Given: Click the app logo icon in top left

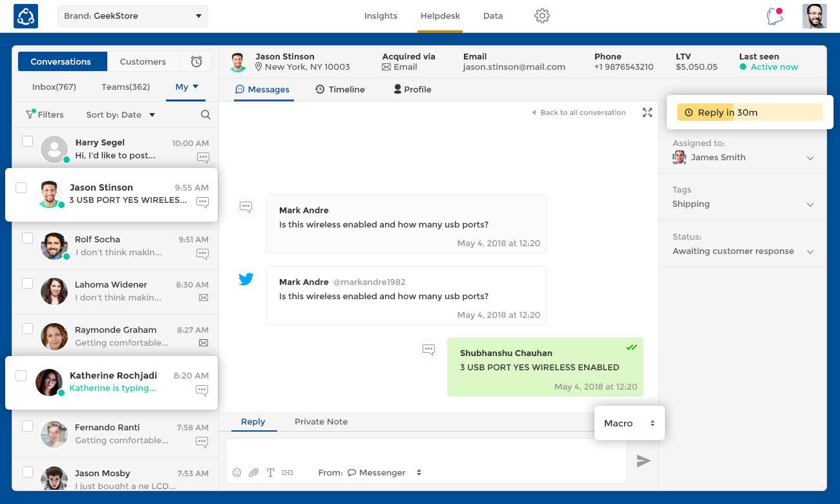Looking at the screenshot, I should (26, 16).
